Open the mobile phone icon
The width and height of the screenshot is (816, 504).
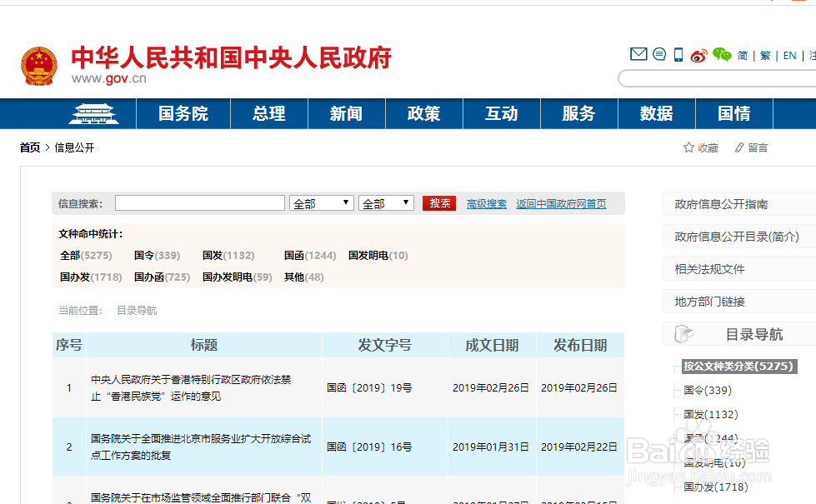pyautogui.click(x=678, y=55)
